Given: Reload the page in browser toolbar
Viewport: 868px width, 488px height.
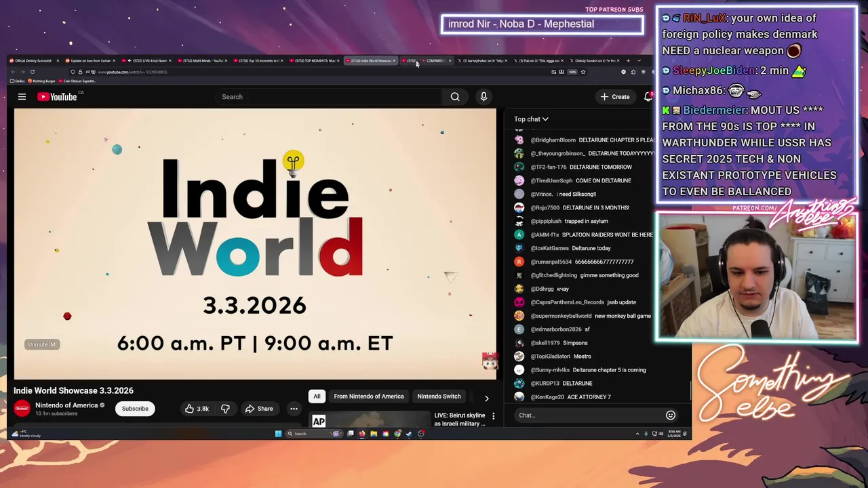Looking at the screenshot, I should pyautogui.click(x=32, y=72).
